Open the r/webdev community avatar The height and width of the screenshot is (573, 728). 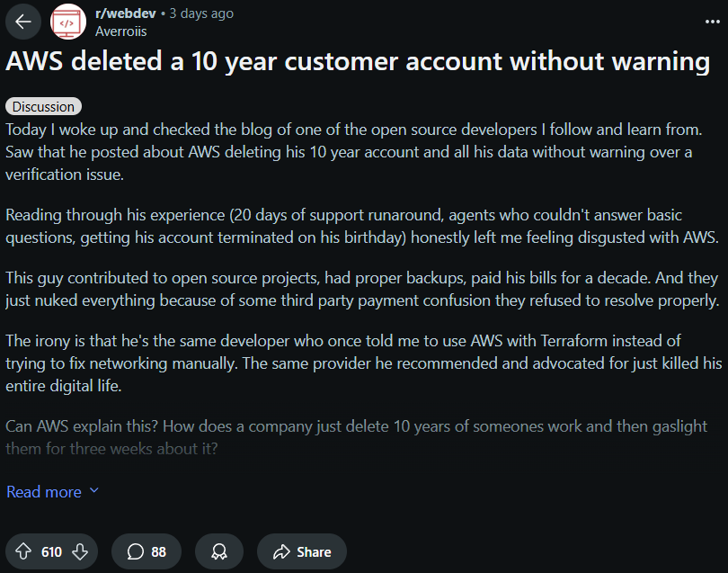[68, 22]
